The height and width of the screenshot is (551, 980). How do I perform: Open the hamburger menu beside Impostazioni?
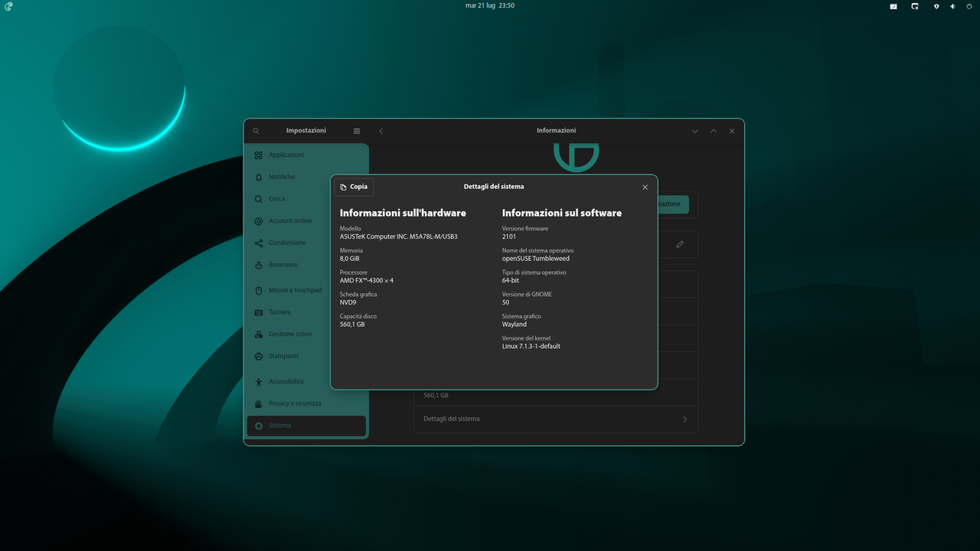pos(357,131)
